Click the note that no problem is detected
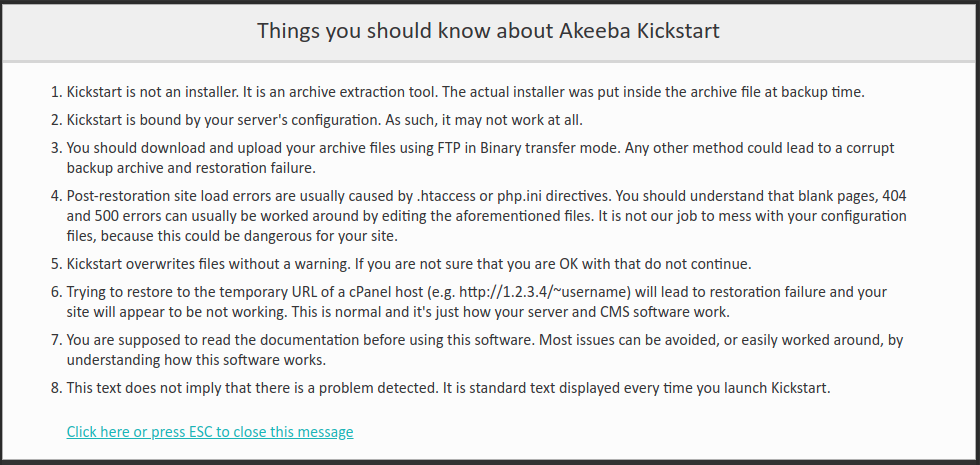980x465 pixels. pyautogui.click(x=449, y=388)
